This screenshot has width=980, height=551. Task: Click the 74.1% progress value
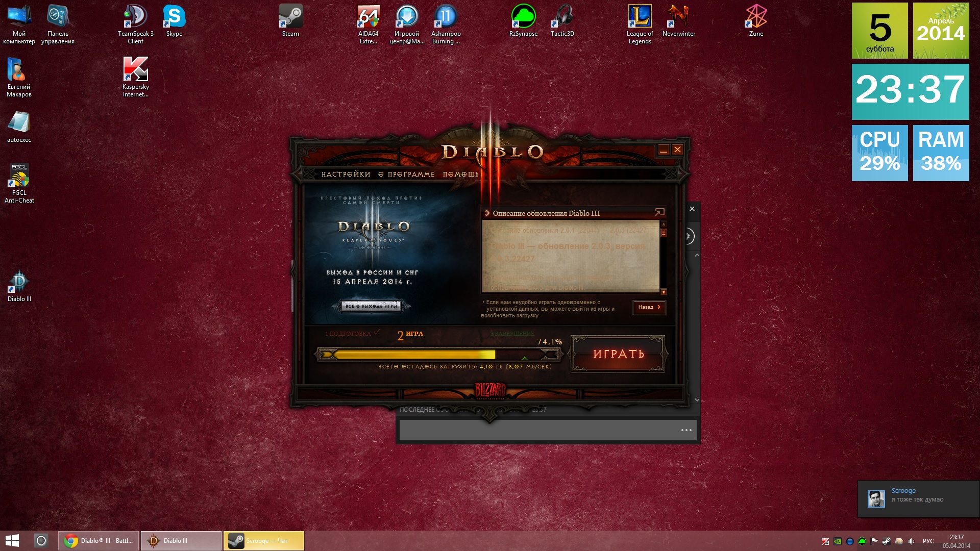coord(549,342)
